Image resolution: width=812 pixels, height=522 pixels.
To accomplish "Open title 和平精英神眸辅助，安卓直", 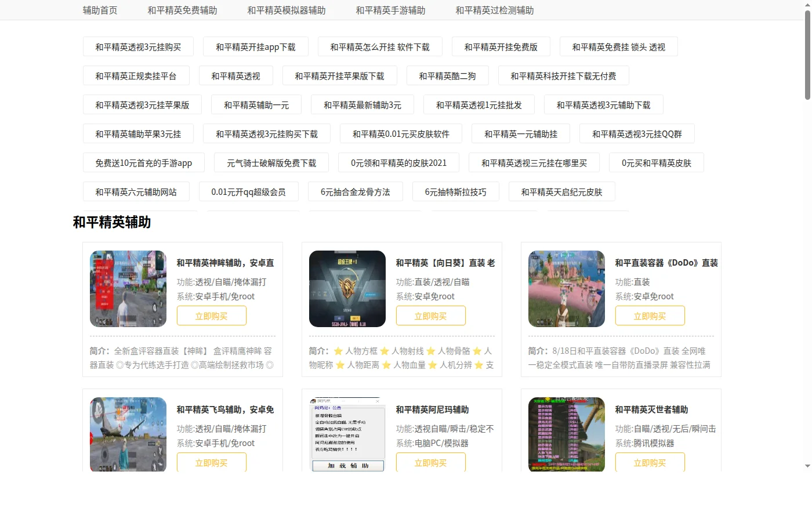I will [x=226, y=263].
